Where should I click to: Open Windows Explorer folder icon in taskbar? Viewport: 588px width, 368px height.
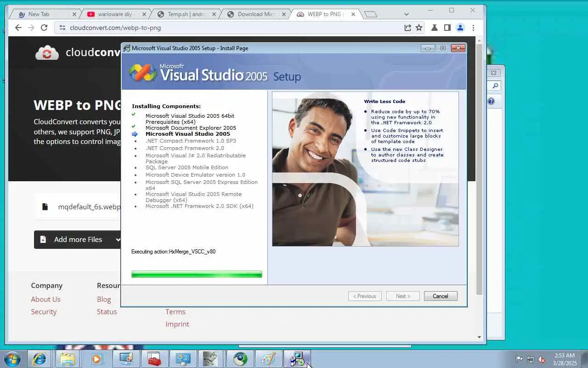(x=68, y=359)
